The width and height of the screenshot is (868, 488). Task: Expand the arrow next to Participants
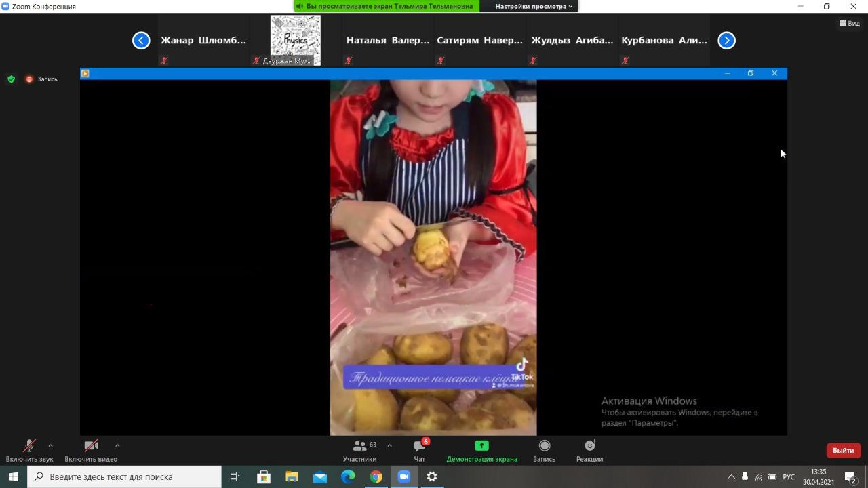[x=389, y=445]
